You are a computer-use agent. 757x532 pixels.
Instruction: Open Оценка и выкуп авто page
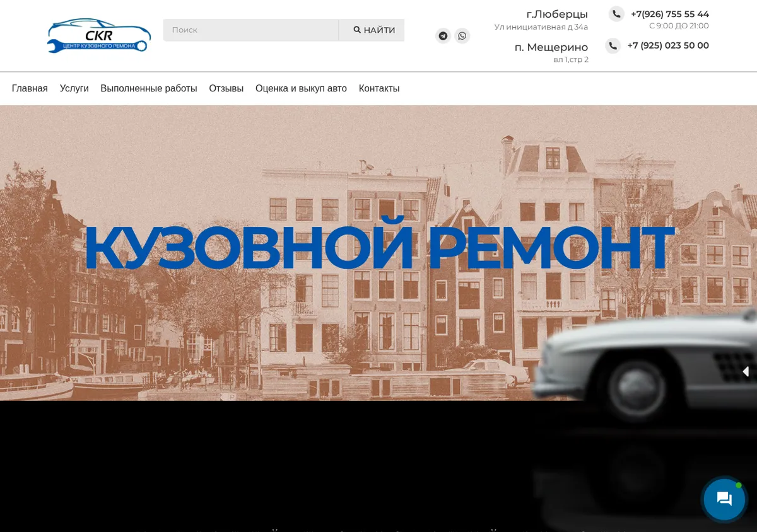tap(301, 88)
